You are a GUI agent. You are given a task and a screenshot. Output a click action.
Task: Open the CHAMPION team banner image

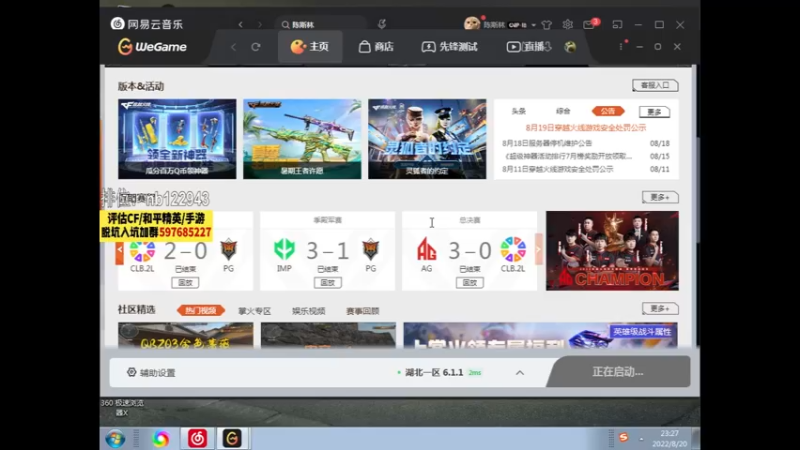612,251
